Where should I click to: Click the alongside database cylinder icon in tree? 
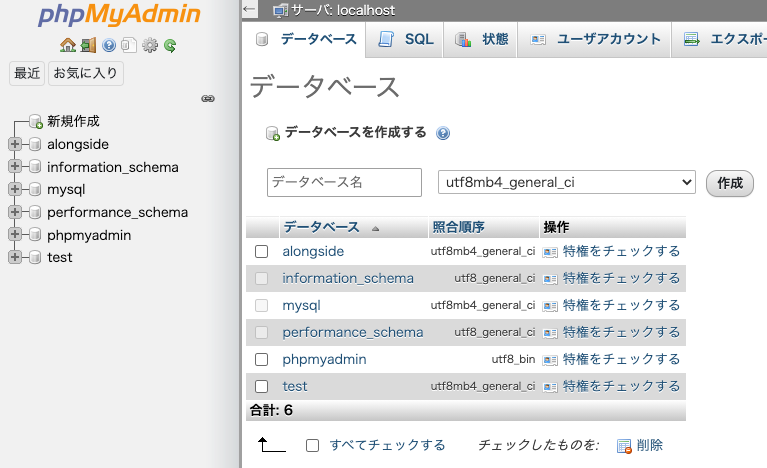tap(35, 144)
